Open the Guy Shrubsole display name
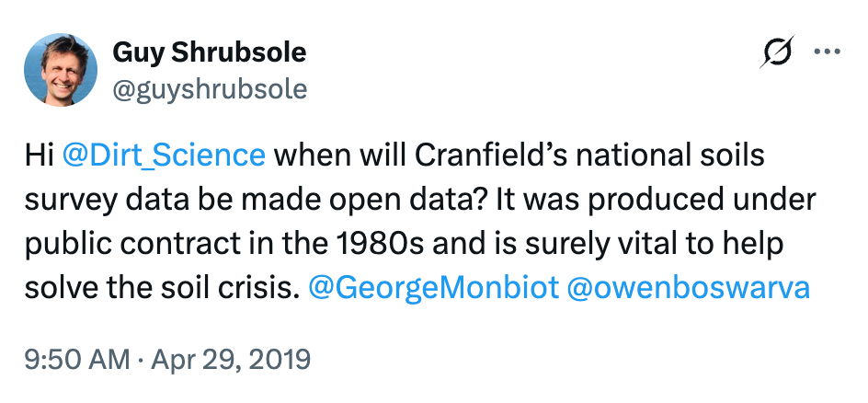Viewport: 868px width, 403px height. click(209, 52)
